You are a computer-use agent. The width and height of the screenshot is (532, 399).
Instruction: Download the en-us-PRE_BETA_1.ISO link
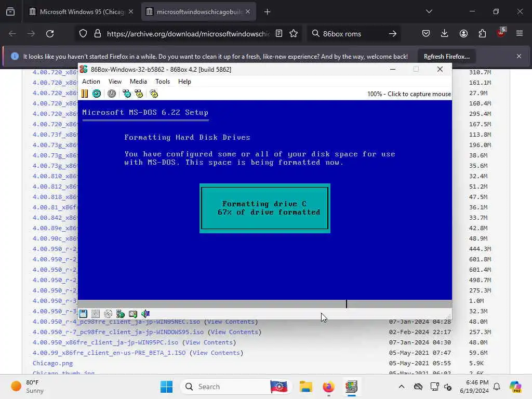(x=109, y=353)
